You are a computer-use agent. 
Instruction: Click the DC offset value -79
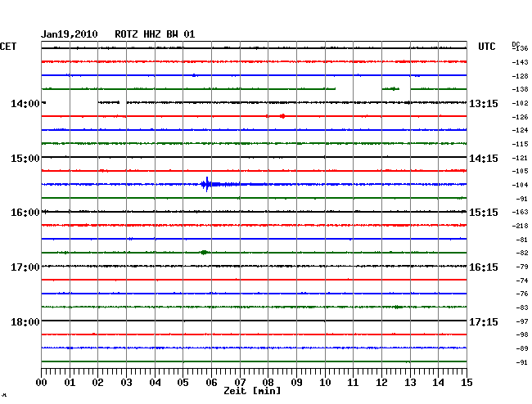point(522,267)
